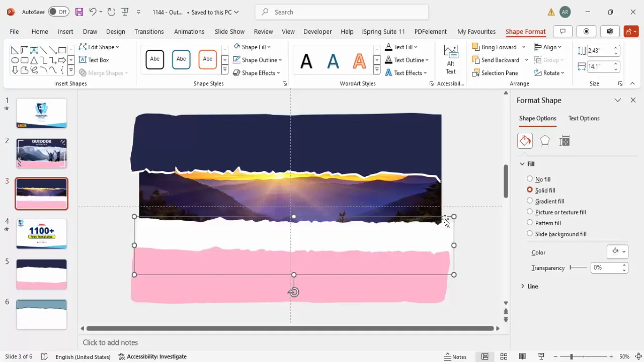This screenshot has width=644, height=362.
Task: Click orange WordArt style letter A
Action: [359, 61]
